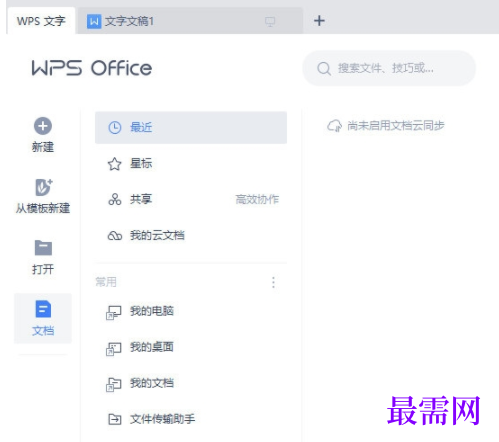The image size is (499, 442).
Task: Open the 从模板新建 template icon
Action: [43, 187]
